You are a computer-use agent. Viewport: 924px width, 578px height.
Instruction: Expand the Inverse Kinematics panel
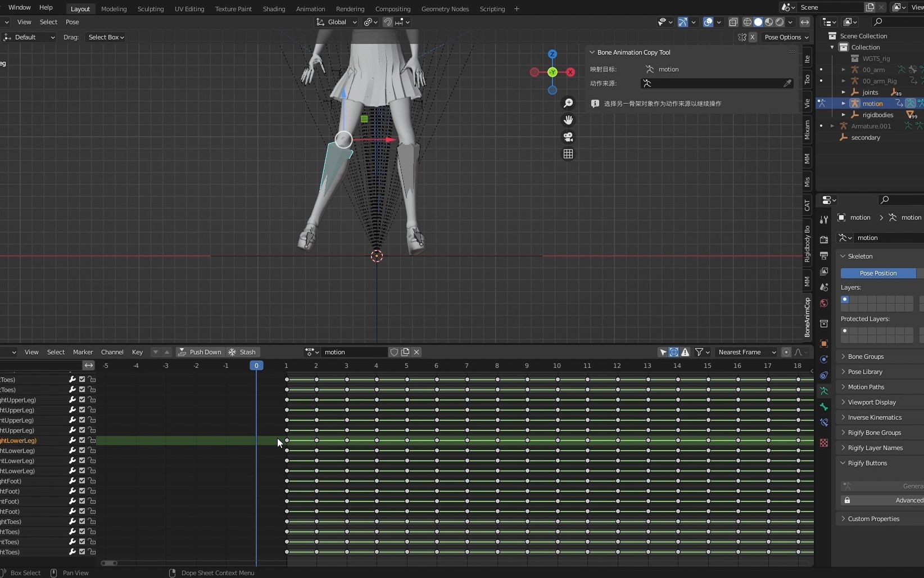click(x=874, y=417)
